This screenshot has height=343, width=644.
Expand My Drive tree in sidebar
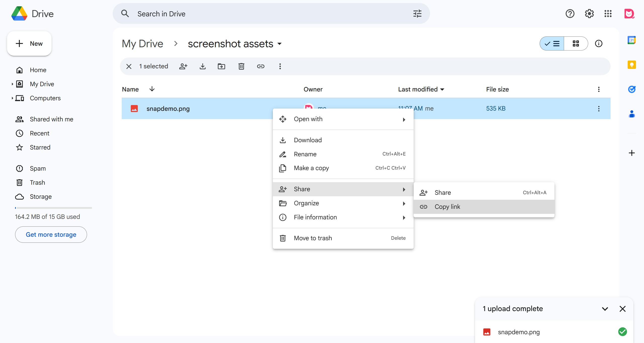[x=12, y=84]
